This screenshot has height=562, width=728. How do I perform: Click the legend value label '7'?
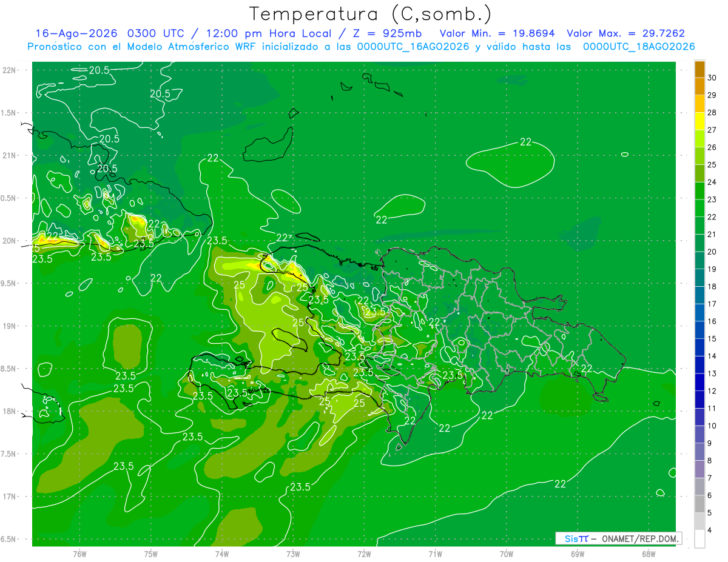coord(710,478)
